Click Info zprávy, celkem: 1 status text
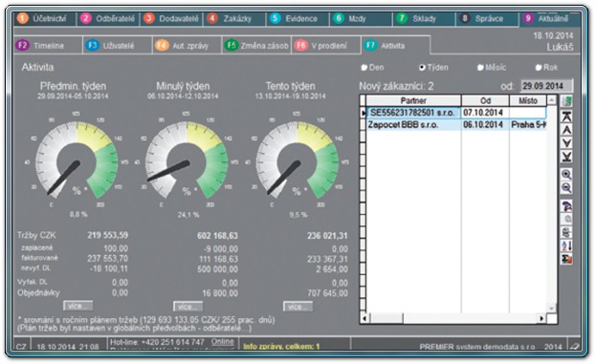The height and width of the screenshot is (364, 595). pyautogui.click(x=281, y=346)
